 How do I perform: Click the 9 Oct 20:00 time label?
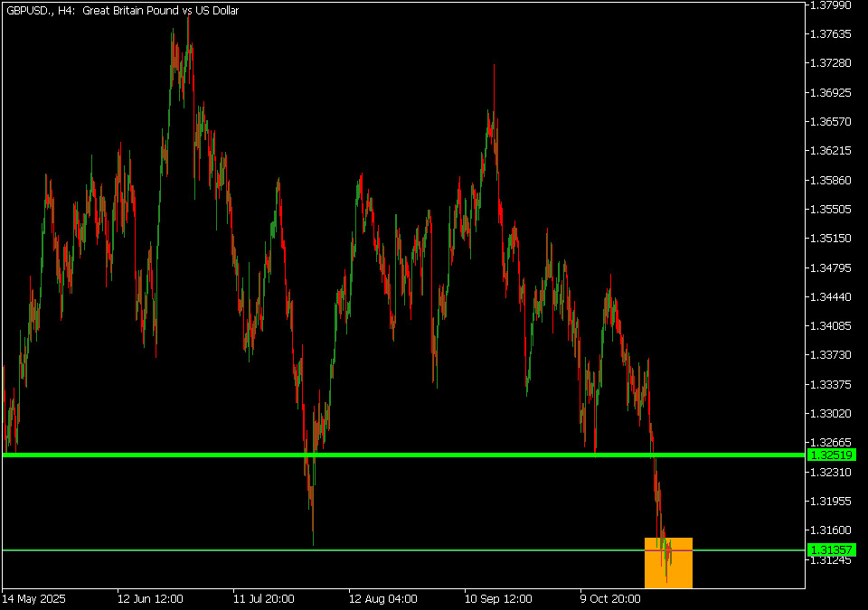[x=610, y=598]
